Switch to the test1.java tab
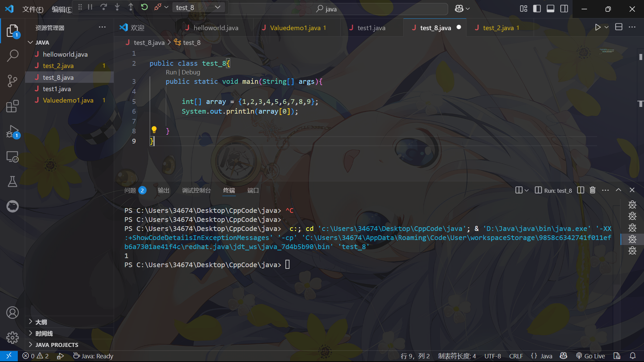The width and height of the screenshot is (644, 362). point(371,28)
